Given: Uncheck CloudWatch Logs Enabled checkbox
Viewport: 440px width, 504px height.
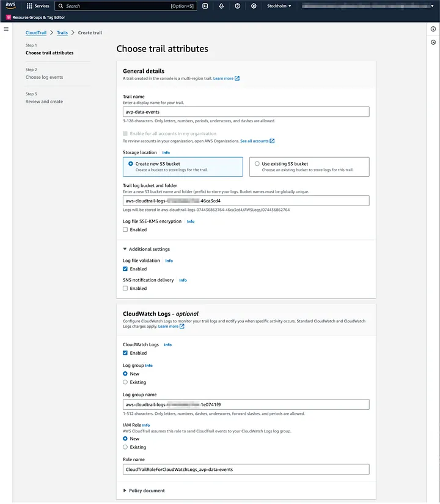Looking at the screenshot, I should coord(125,353).
